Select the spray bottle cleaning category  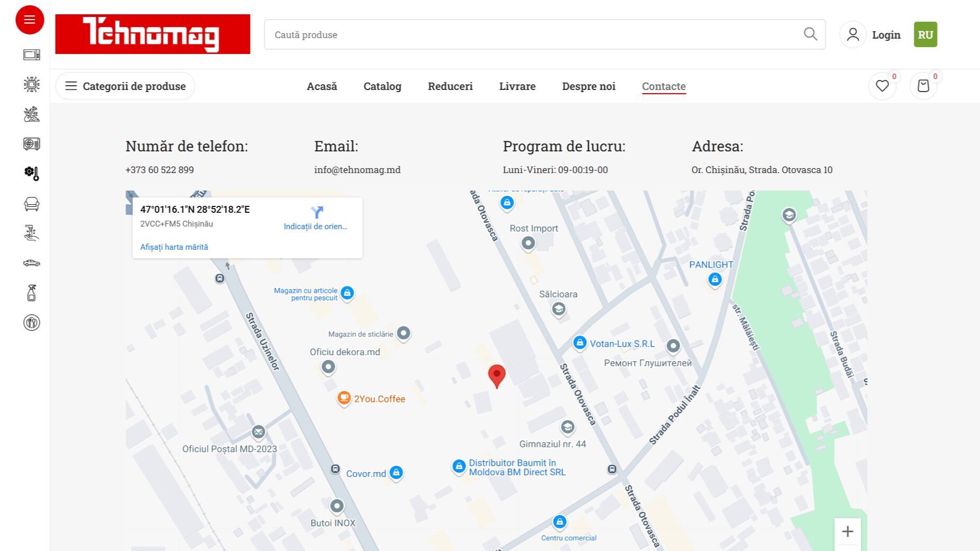32,293
